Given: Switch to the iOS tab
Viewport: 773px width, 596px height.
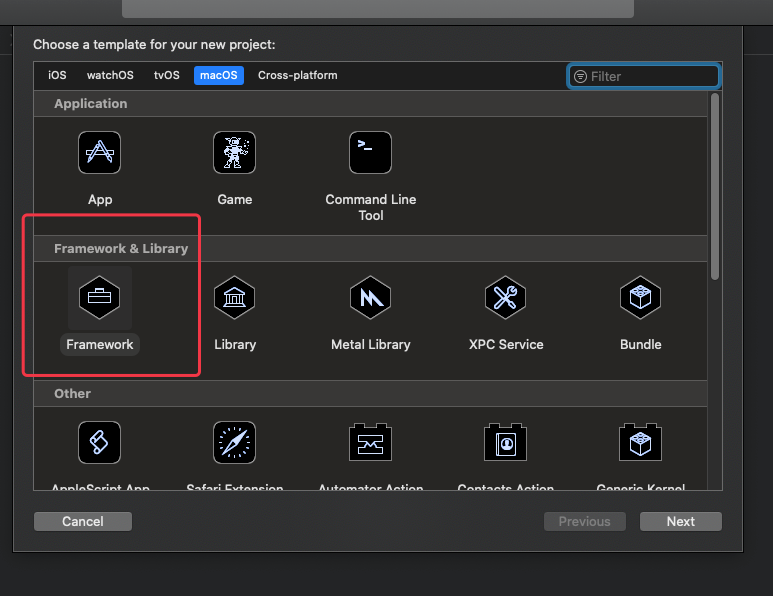Looking at the screenshot, I should coord(57,75).
